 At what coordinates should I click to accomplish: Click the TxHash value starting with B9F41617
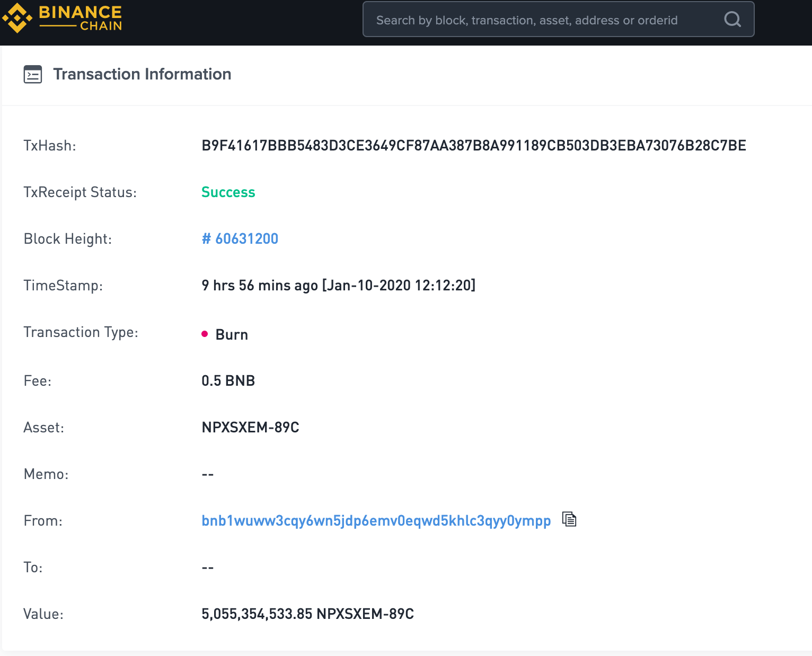(473, 146)
